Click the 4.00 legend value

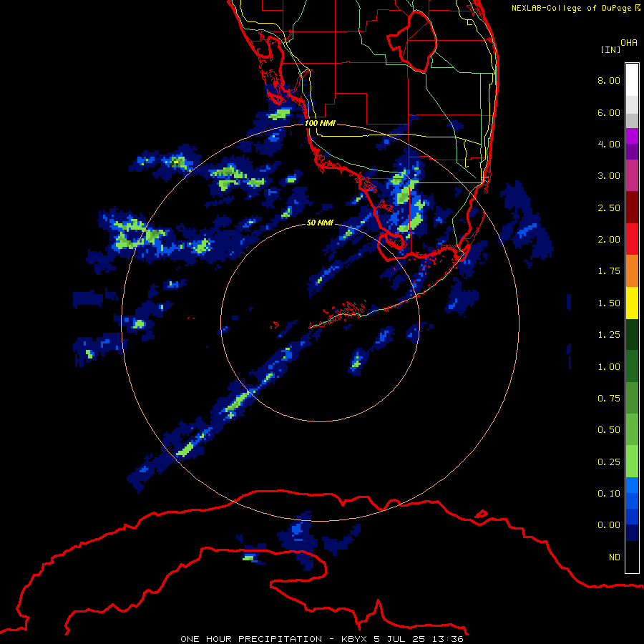pyautogui.click(x=609, y=144)
